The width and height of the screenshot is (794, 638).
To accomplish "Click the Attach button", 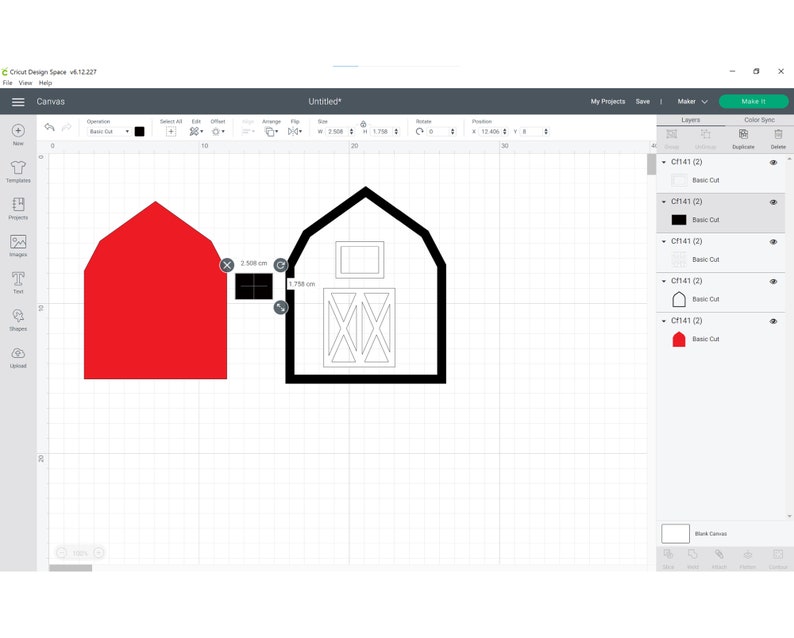I will point(719,559).
